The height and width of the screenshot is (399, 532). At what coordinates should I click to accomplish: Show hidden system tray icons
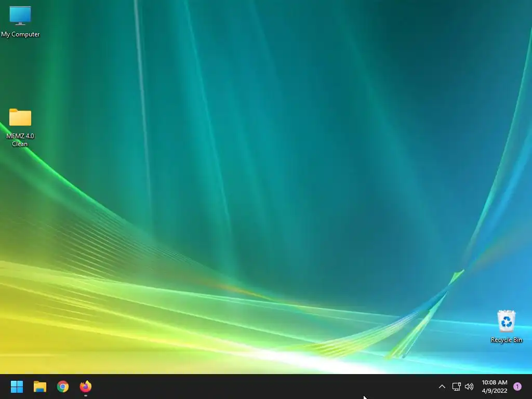click(x=442, y=387)
